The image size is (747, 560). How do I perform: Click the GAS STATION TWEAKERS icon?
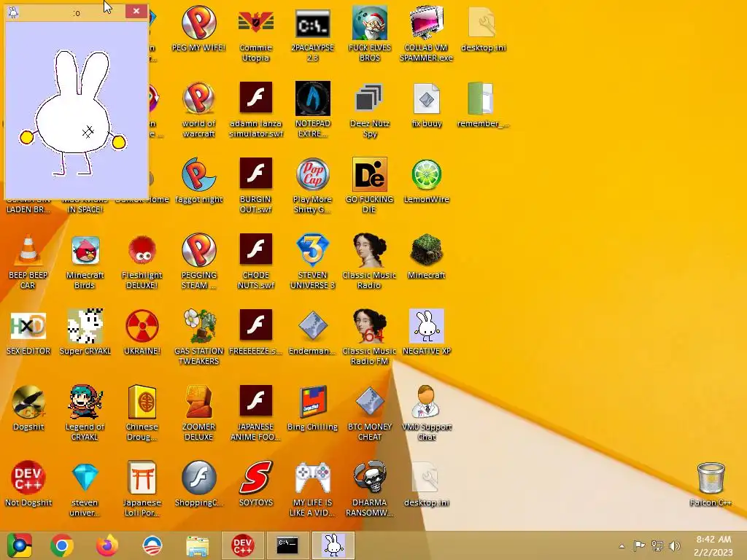click(x=198, y=326)
